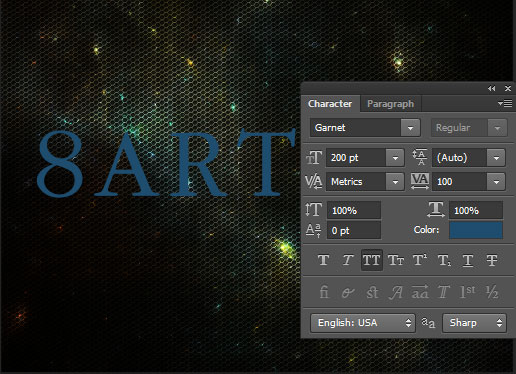Open the Regular font style dropdown
This screenshot has width=516, height=374.
point(497,128)
